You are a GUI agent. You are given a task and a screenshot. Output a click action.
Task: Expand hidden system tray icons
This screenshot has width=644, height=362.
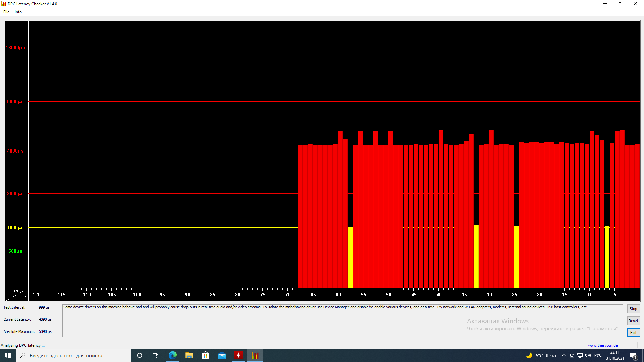click(x=563, y=355)
